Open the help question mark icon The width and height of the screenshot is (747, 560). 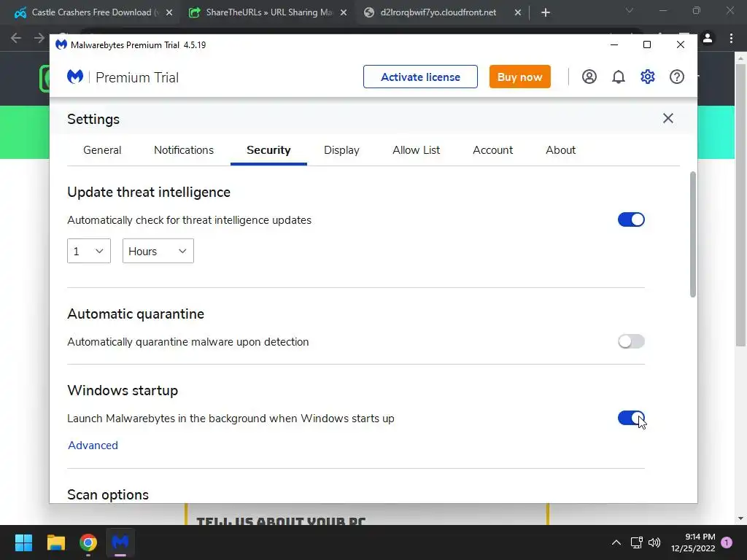click(x=676, y=77)
